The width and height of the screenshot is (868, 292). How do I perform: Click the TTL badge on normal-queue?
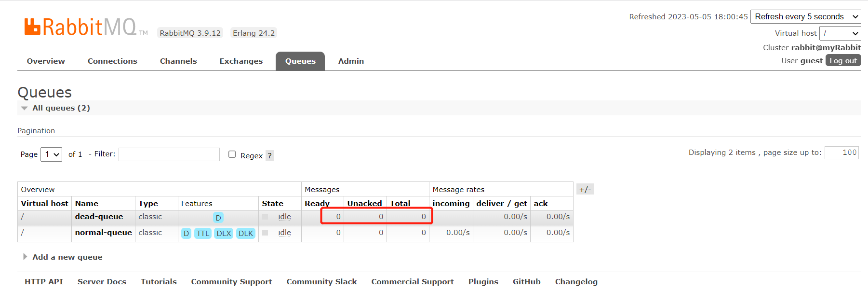(203, 234)
